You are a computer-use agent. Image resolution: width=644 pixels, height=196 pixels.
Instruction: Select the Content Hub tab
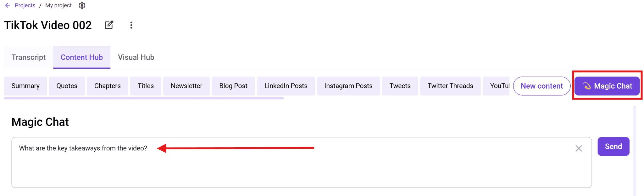(x=82, y=57)
